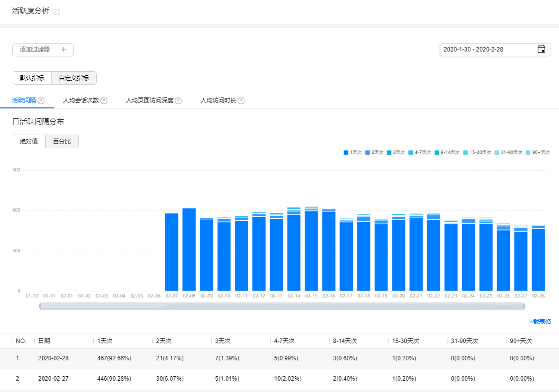
Task: Click the 活跃度分析 page title
Action: [x=31, y=11]
